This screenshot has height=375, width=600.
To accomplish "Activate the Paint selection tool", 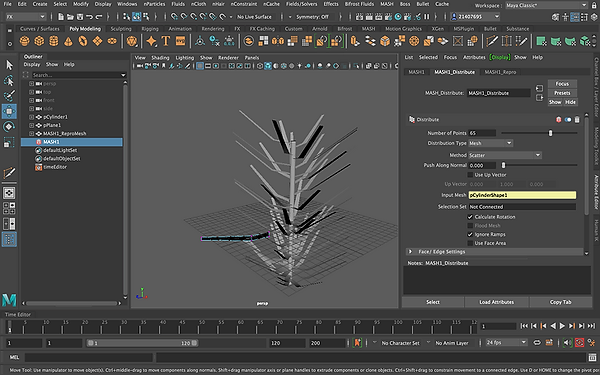I will (x=9, y=96).
